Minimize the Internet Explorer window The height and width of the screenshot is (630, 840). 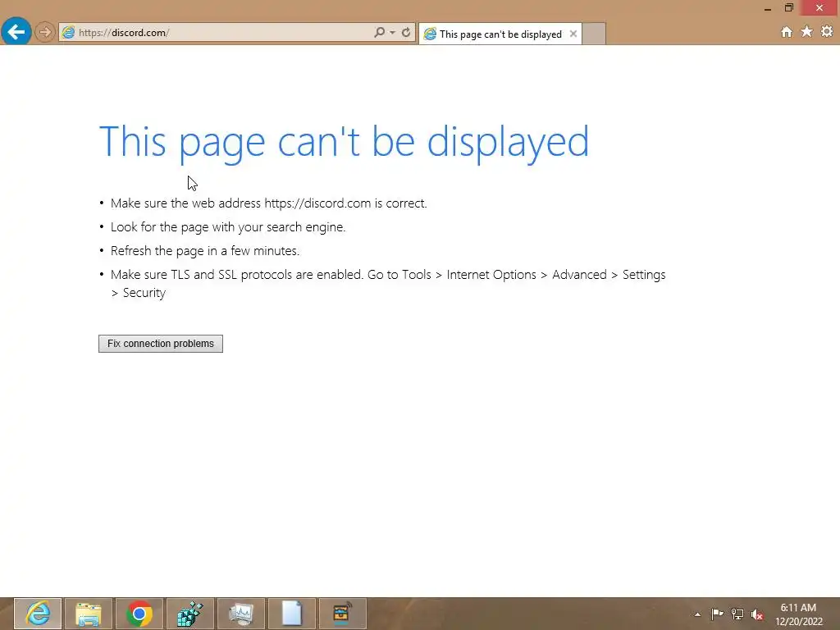(768, 8)
